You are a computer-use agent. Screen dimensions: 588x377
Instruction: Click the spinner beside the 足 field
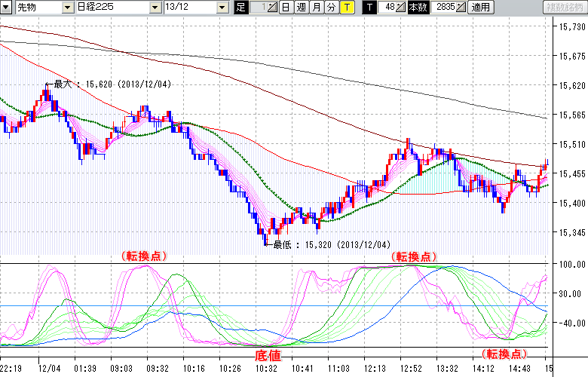[x=272, y=7]
